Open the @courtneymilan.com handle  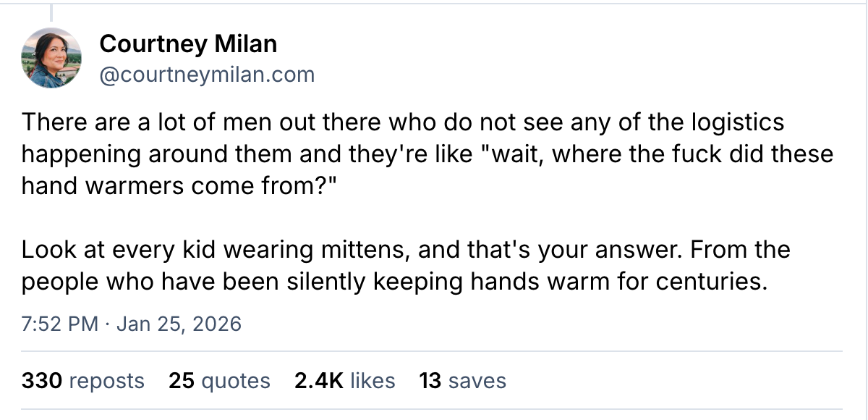[208, 74]
